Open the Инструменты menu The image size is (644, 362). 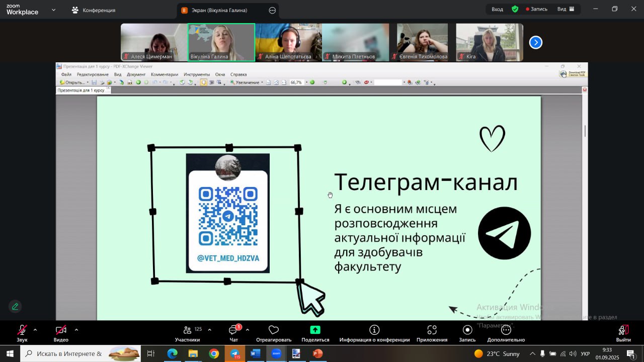click(197, 74)
